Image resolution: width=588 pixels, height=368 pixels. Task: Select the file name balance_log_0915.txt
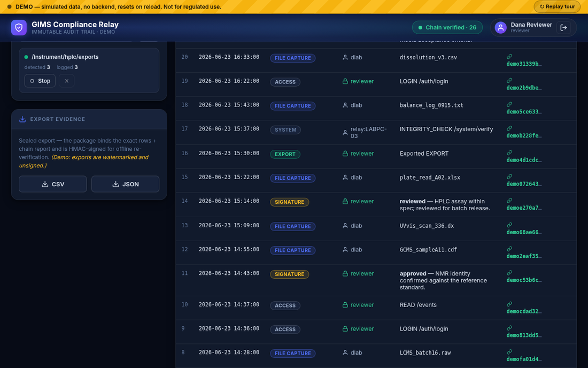(x=431, y=105)
